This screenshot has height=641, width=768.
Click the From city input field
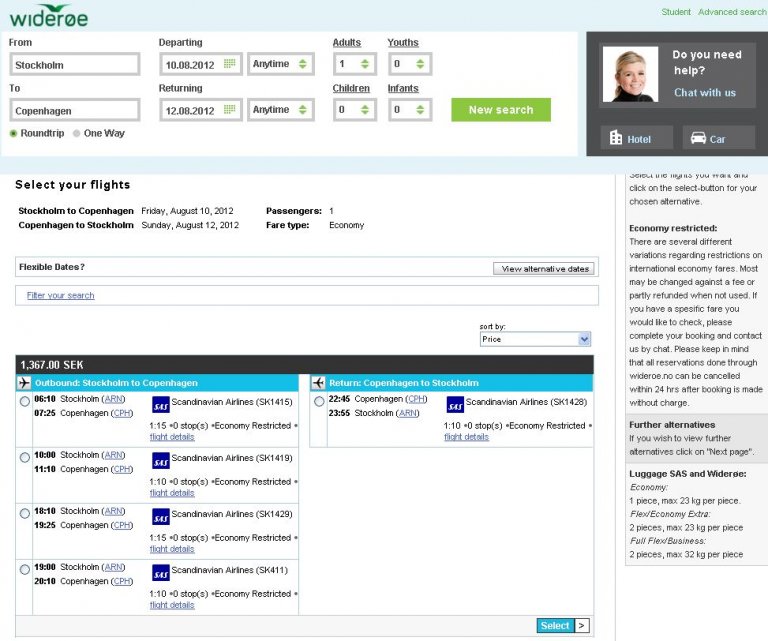click(74, 65)
